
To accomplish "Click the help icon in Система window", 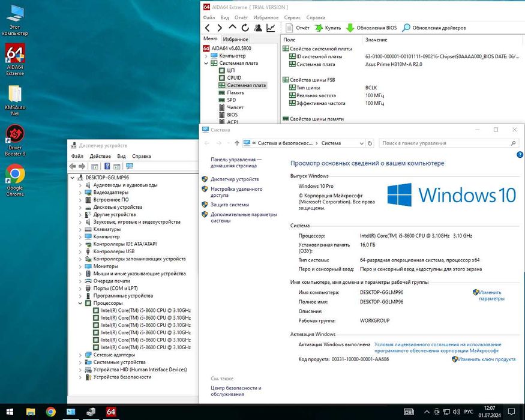I will tap(520, 154).
